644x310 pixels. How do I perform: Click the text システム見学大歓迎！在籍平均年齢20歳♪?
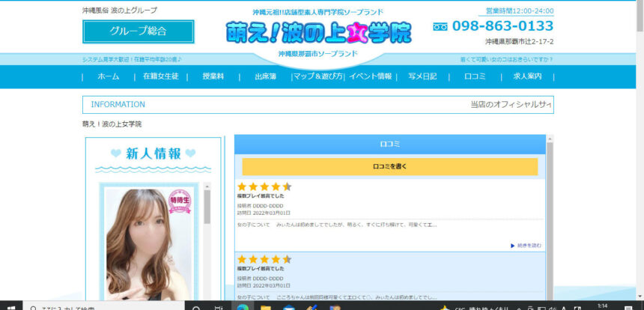[132, 60]
